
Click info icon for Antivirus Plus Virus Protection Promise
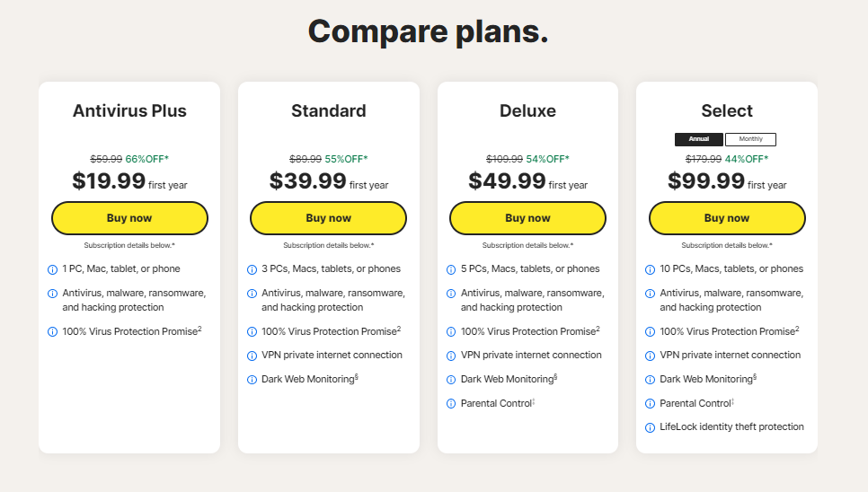[52, 332]
